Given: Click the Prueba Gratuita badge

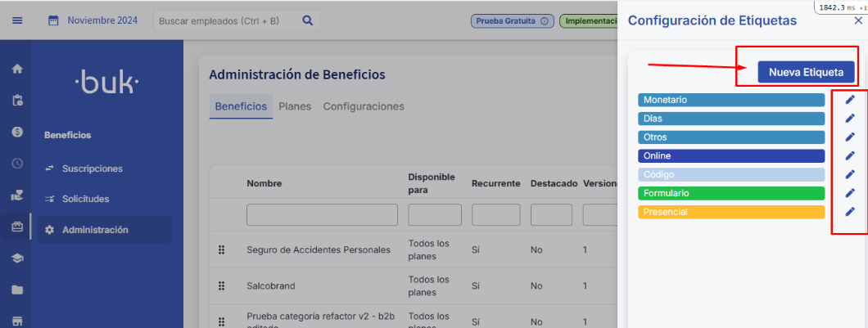Looking at the screenshot, I should pyautogui.click(x=512, y=21).
